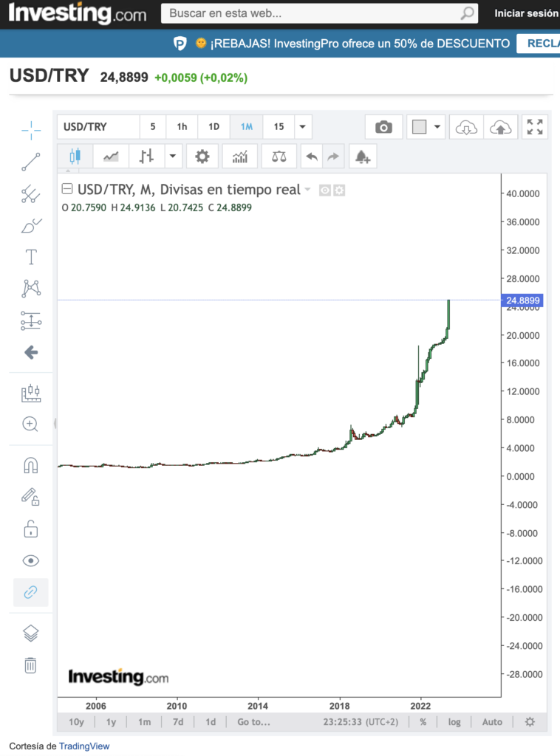The width and height of the screenshot is (560, 756).
Task: Click the link sync drawings icon
Action: coord(31,592)
